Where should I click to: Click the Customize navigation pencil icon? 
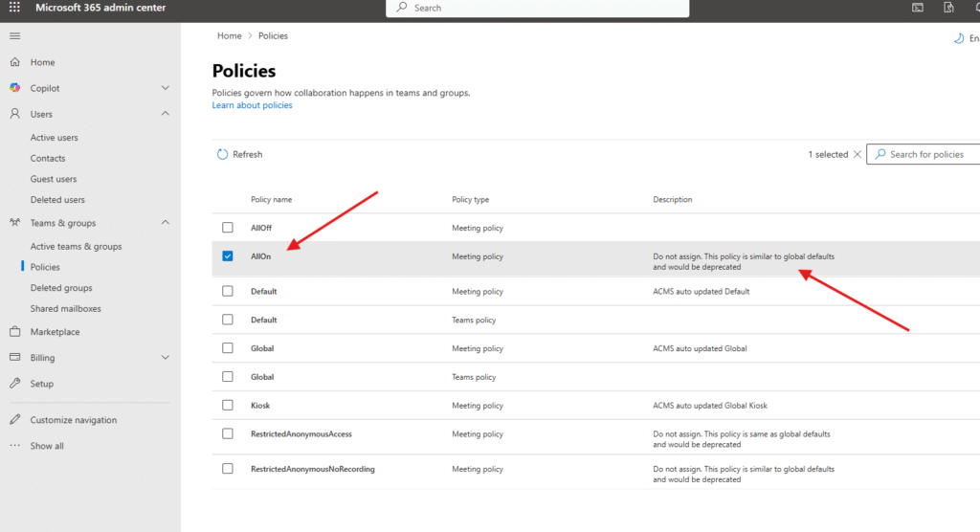point(14,420)
